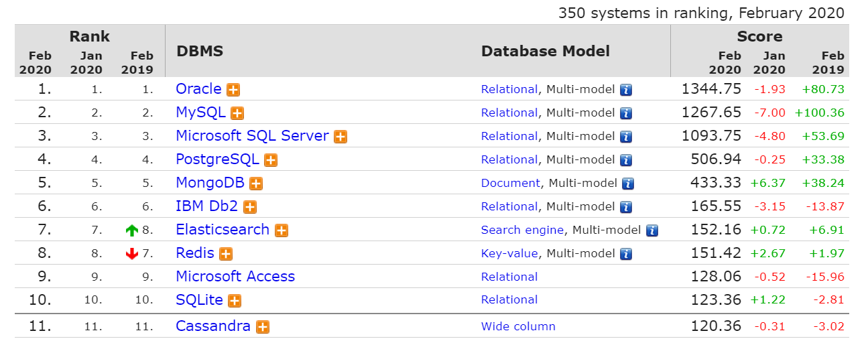868x341 pixels.
Task: Click the orange plus icon next to MySQL
Action: point(237,113)
